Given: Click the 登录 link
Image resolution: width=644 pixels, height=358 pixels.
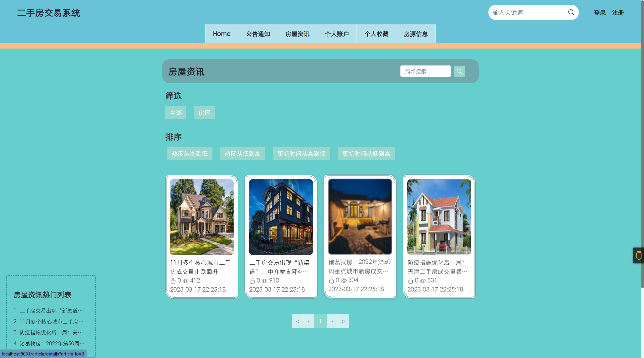Looking at the screenshot, I should [x=600, y=13].
